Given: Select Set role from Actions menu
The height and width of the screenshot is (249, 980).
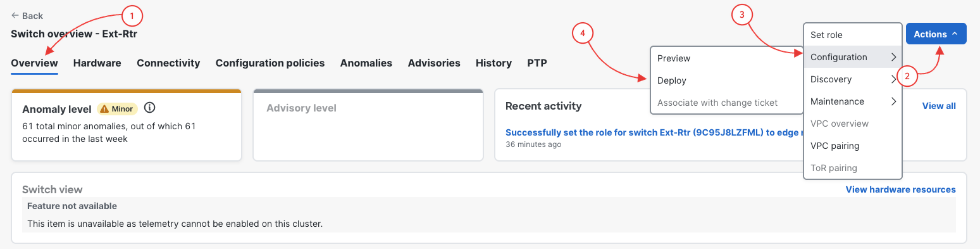Looking at the screenshot, I should [x=852, y=35].
